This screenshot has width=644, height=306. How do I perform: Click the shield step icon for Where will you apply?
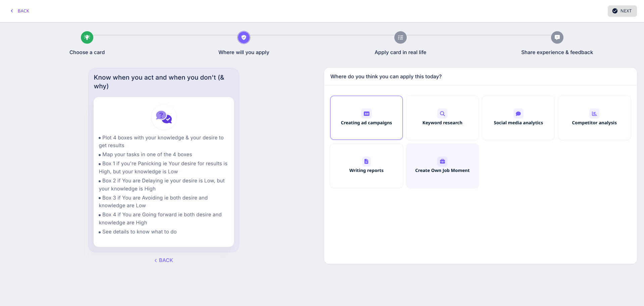coord(244,37)
